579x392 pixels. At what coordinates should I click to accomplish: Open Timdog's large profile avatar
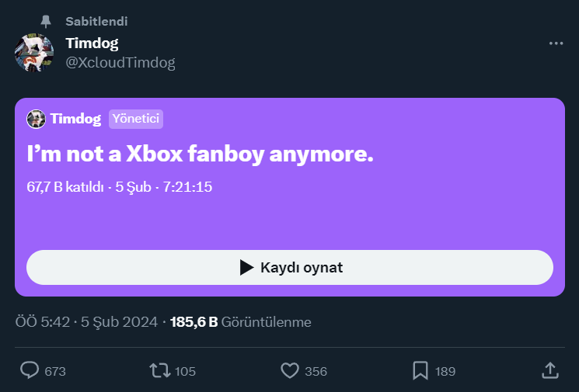[x=34, y=53]
